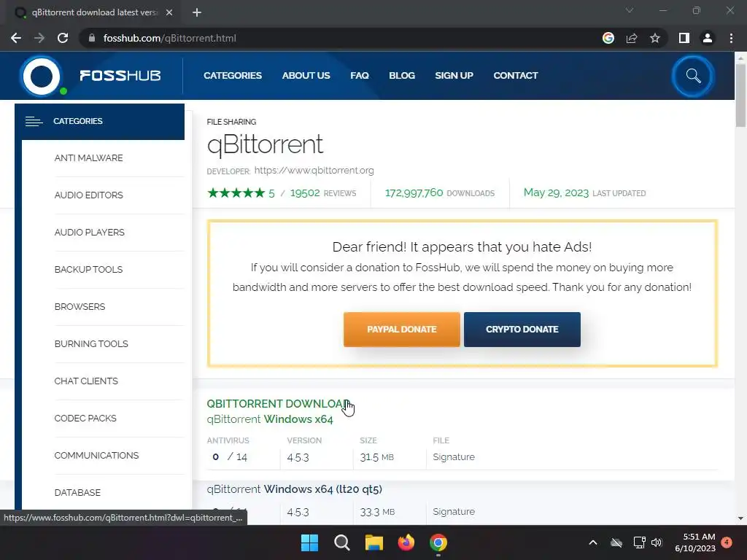Click the page vertical scrollbar thumb
This screenshot has height=560, width=747.
(740, 96)
